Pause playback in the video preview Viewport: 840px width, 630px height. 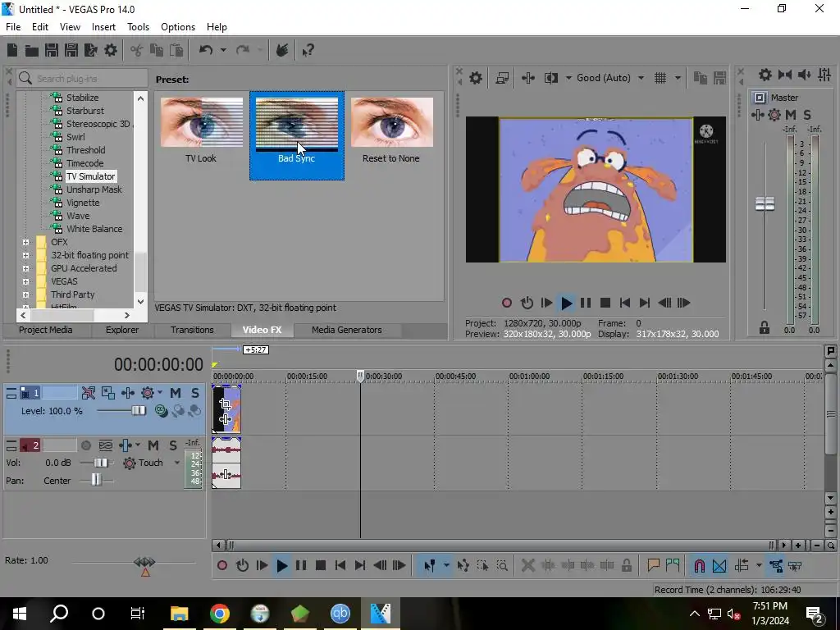586,304
